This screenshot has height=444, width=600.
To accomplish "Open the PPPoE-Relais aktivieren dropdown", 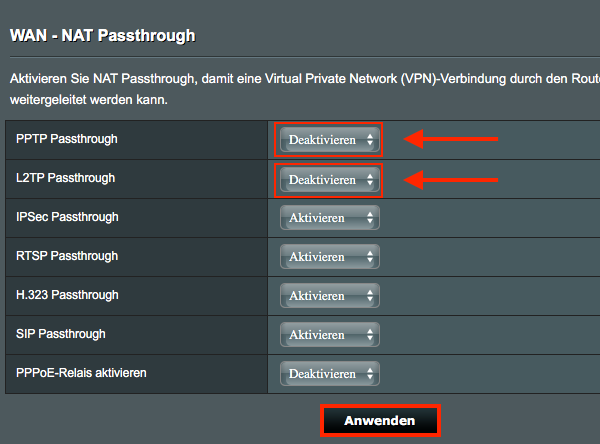I will click(x=329, y=374).
